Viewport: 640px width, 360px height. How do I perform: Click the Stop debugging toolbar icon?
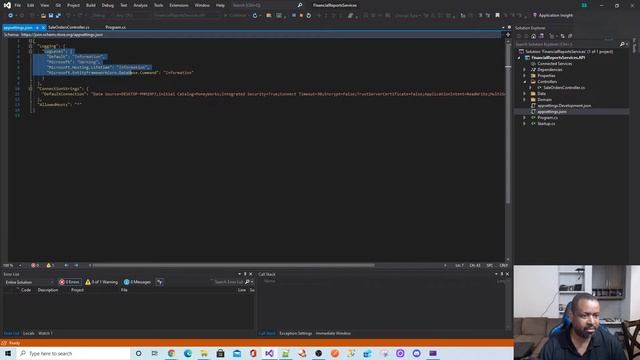tap(301, 16)
